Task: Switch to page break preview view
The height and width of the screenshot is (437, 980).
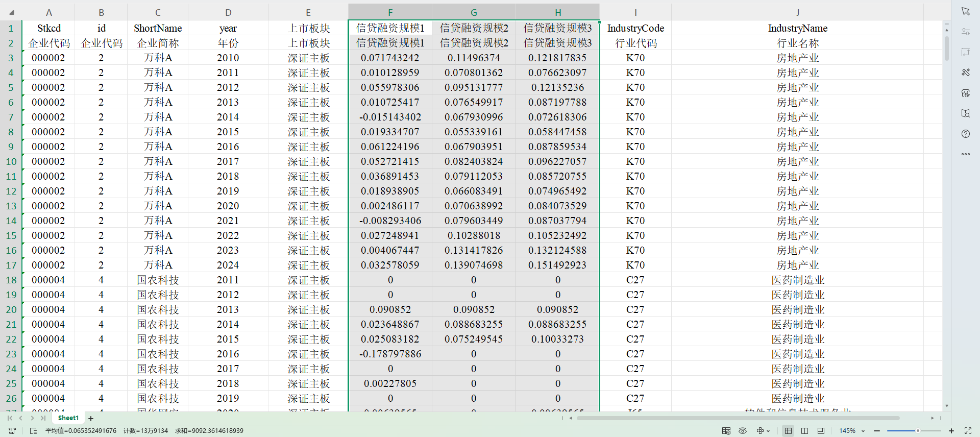Action: pos(804,431)
